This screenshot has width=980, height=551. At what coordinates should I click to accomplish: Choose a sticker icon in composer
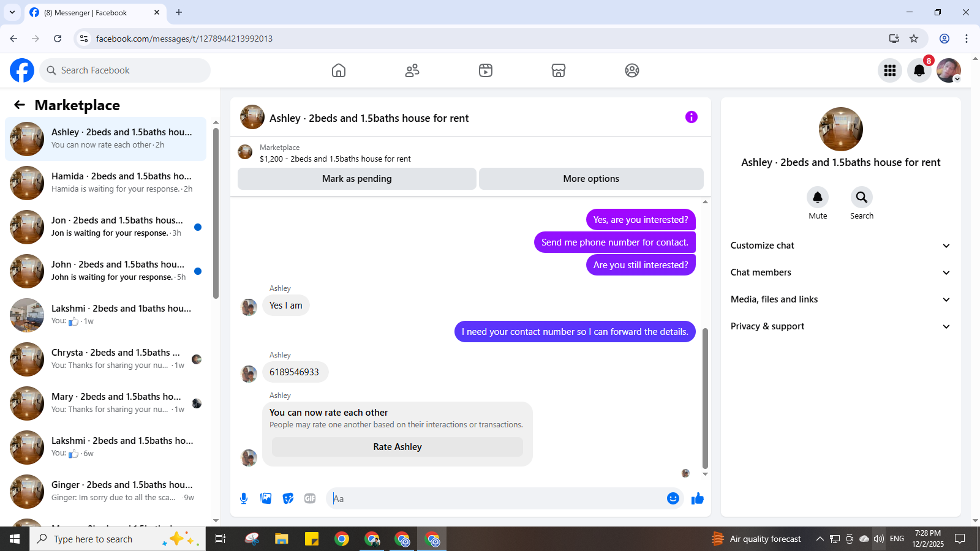point(288,498)
